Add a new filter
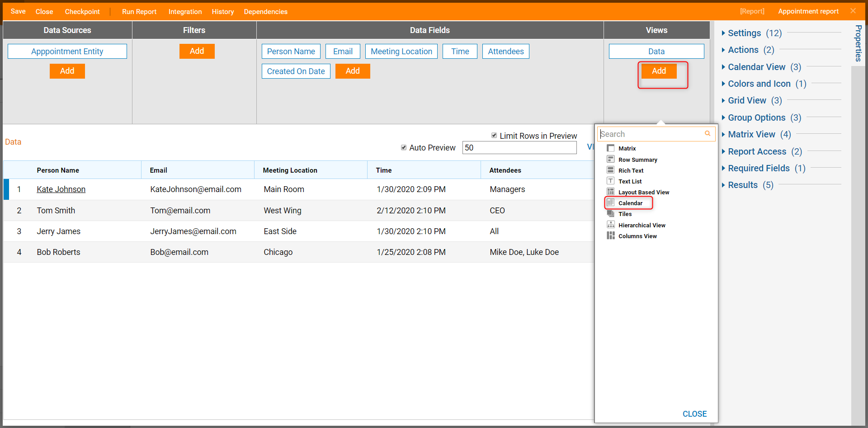868x428 pixels. coord(197,51)
